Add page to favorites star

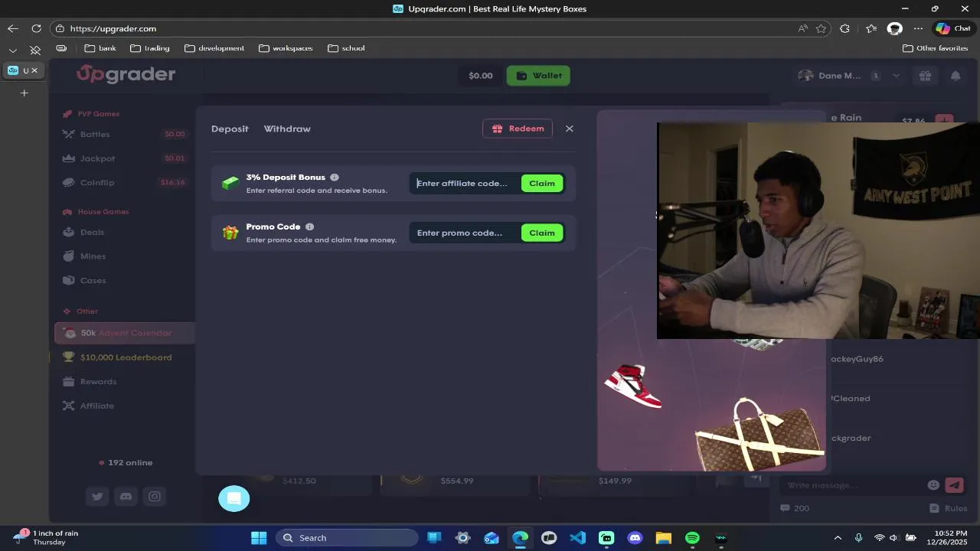[822, 28]
